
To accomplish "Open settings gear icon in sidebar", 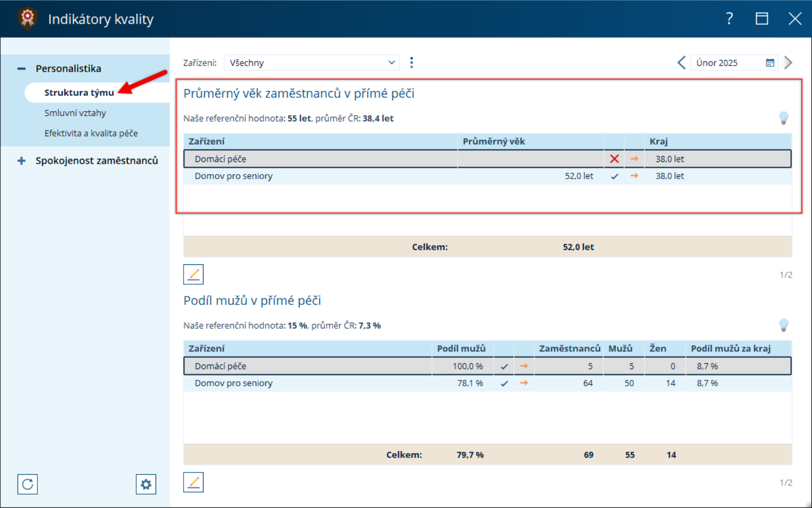I will pyautogui.click(x=146, y=484).
